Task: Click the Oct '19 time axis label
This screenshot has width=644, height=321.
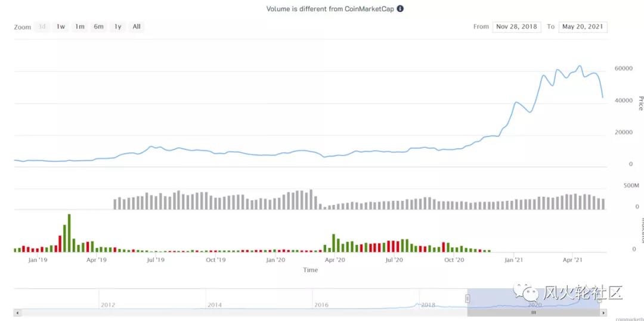Action: coord(216,260)
